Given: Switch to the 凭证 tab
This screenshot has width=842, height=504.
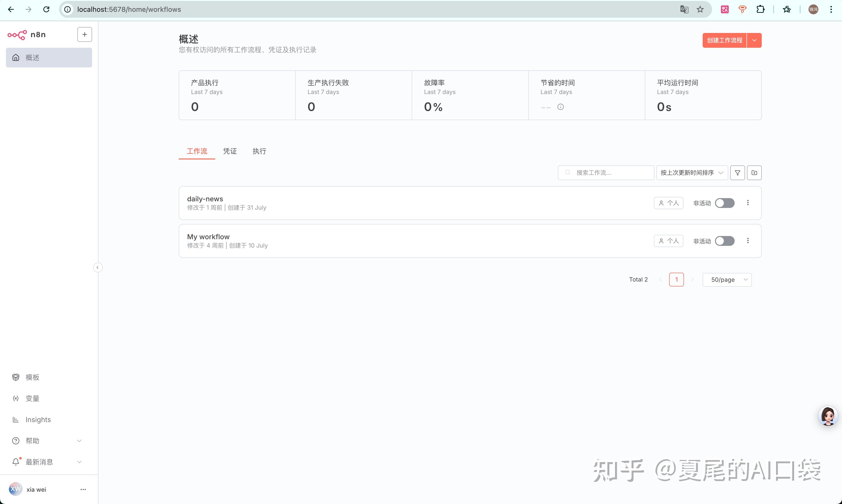Looking at the screenshot, I should click(x=230, y=151).
